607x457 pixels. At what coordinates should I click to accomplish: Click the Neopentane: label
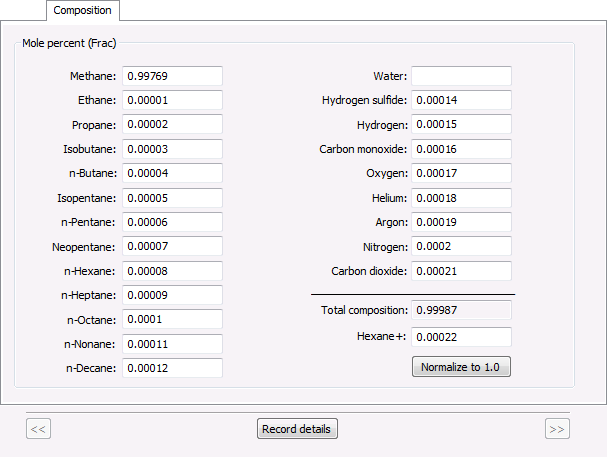click(84, 247)
